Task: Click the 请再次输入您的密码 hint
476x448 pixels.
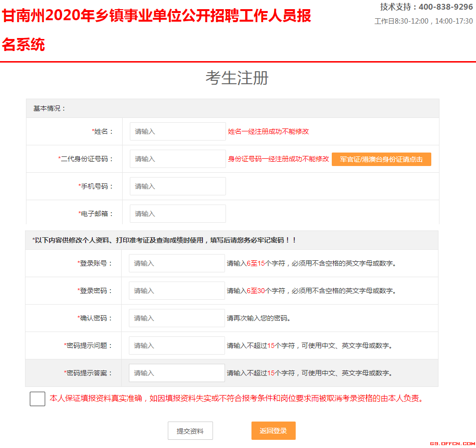Action: 259,318
